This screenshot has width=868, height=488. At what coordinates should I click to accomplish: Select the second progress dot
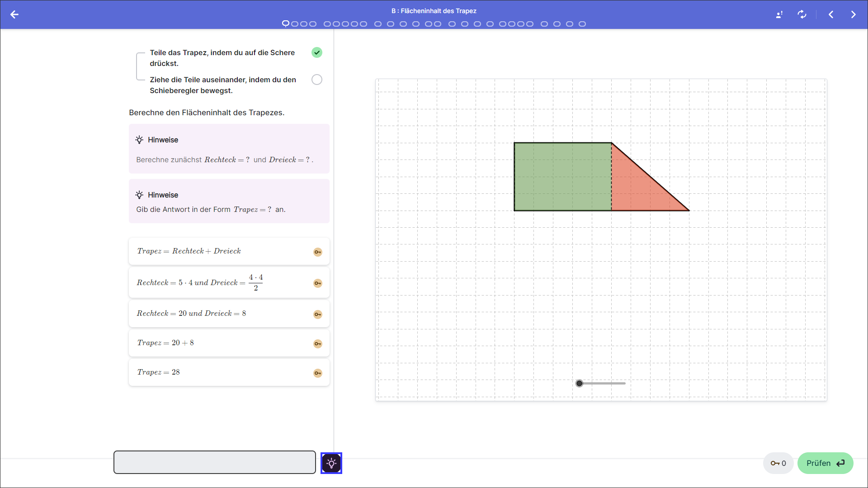295,24
